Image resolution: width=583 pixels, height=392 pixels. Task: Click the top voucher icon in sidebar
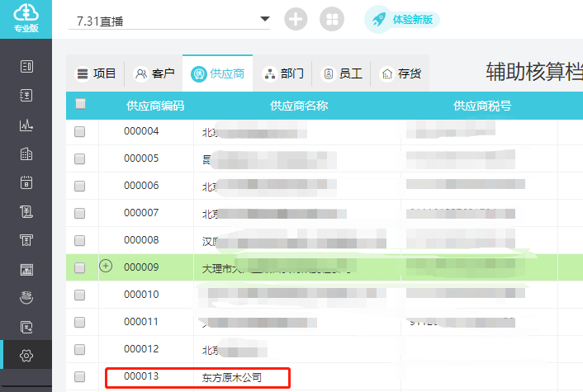pyautogui.click(x=26, y=67)
